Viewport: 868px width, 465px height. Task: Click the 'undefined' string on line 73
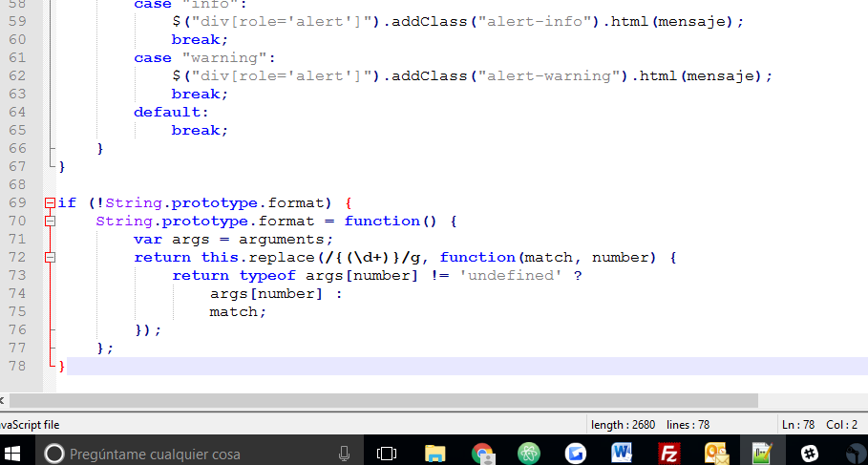[x=511, y=276]
